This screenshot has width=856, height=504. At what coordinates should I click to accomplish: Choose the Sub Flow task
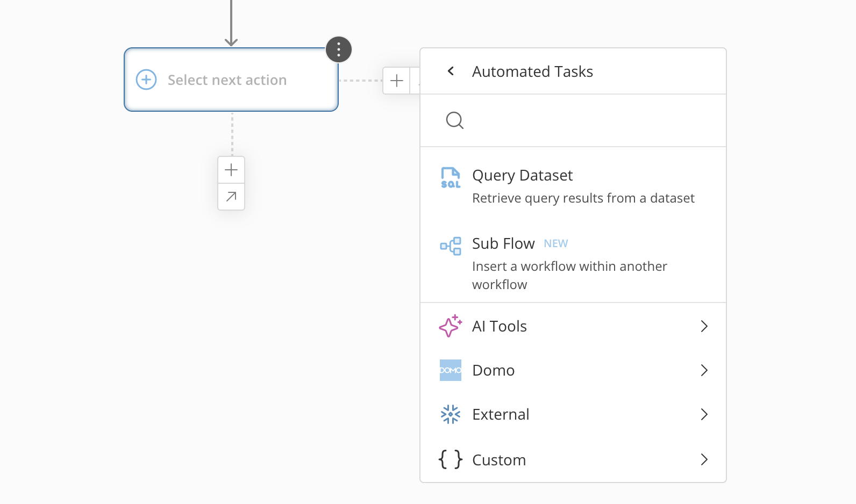(x=569, y=263)
